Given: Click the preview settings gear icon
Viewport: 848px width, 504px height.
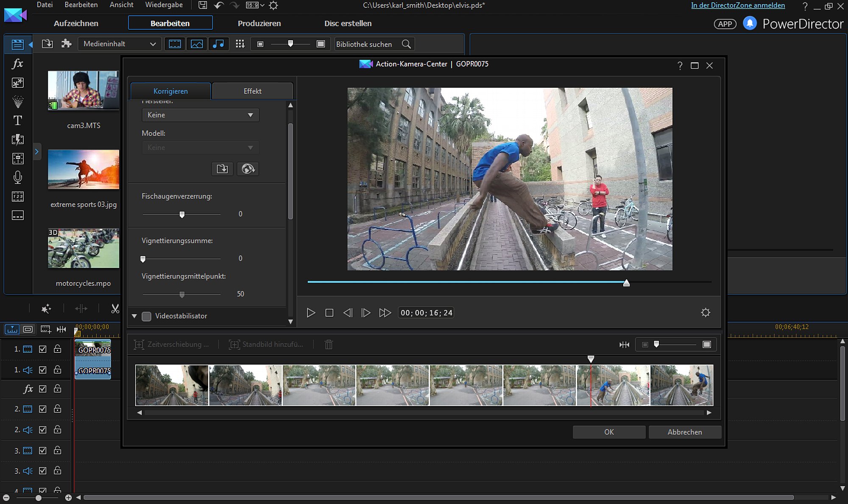Looking at the screenshot, I should pyautogui.click(x=706, y=312).
